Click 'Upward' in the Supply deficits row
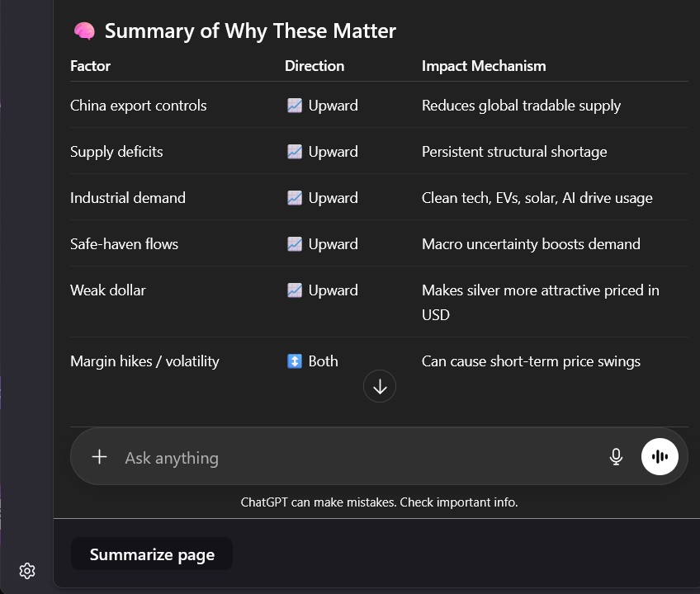Viewport: 700px width, 594px height. coord(333,152)
